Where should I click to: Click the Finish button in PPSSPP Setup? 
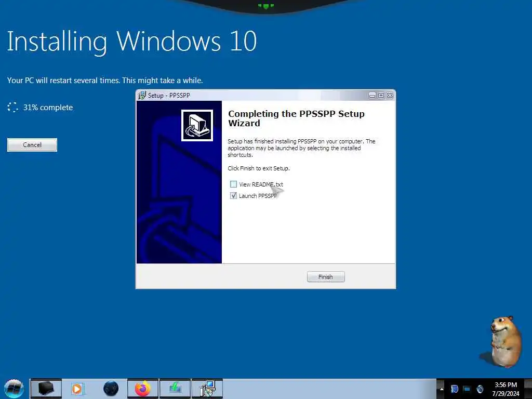pos(326,277)
